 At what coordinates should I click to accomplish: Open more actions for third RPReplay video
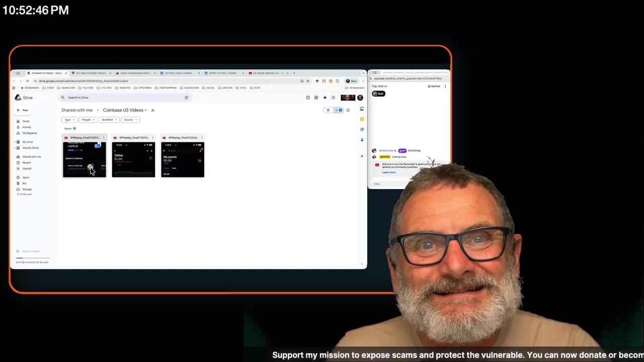202,137
